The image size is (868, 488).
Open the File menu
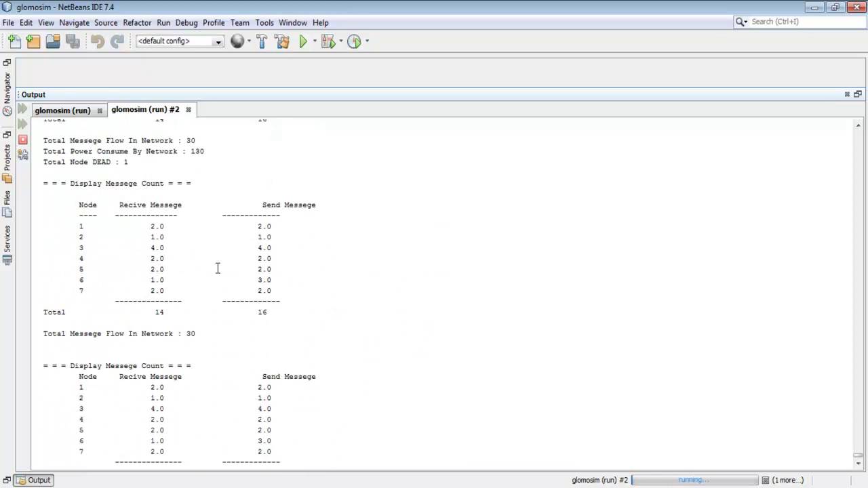coord(8,22)
